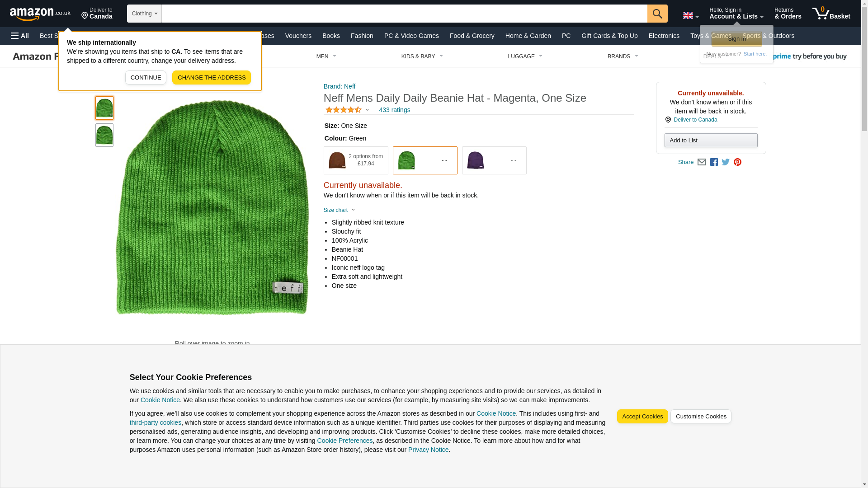Open the All hamburger menu
868x488 pixels.
[20, 36]
